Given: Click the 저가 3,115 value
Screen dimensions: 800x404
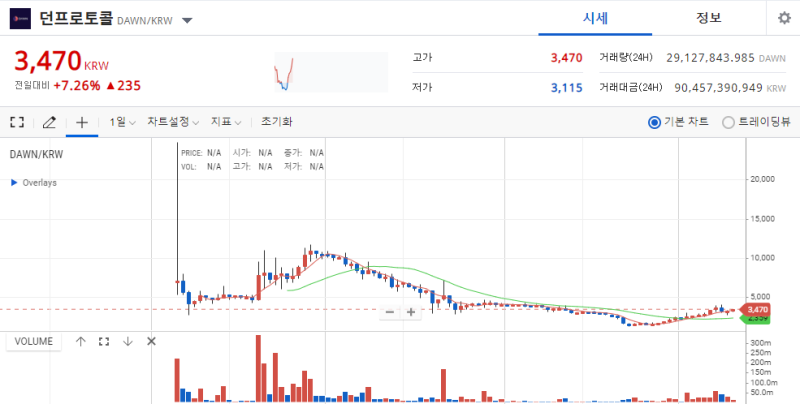Looking at the screenshot, I should 566,88.
